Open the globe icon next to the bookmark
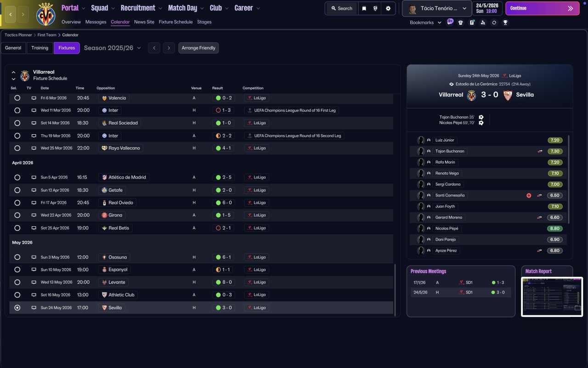This screenshot has width=588, height=368. [x=376, y=8]
